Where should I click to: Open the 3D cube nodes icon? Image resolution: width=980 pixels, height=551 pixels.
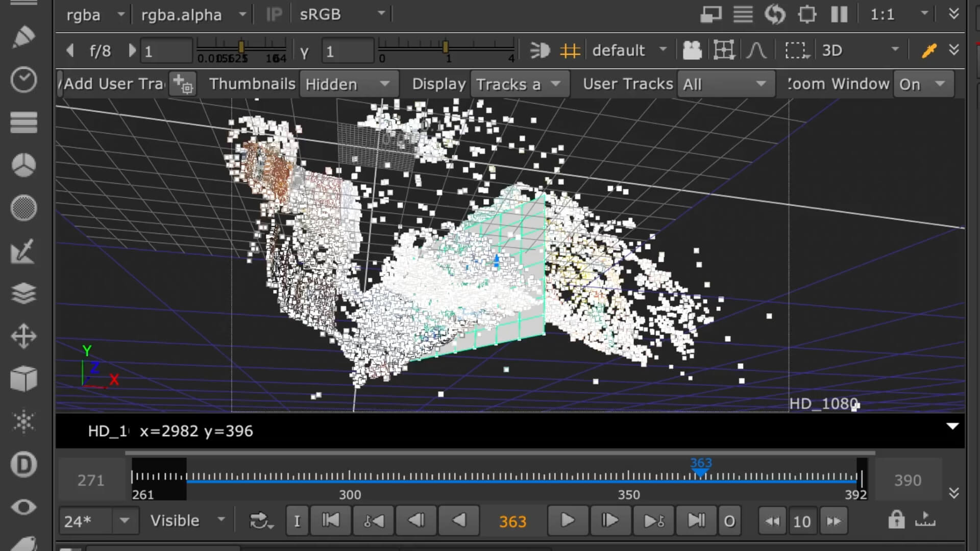(x=23, y=379)
